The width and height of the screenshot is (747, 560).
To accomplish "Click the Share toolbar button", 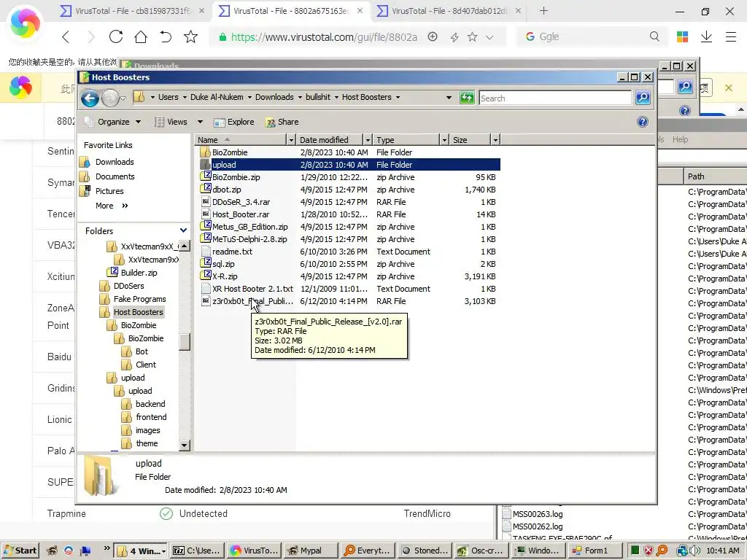I will pos(282,122).
